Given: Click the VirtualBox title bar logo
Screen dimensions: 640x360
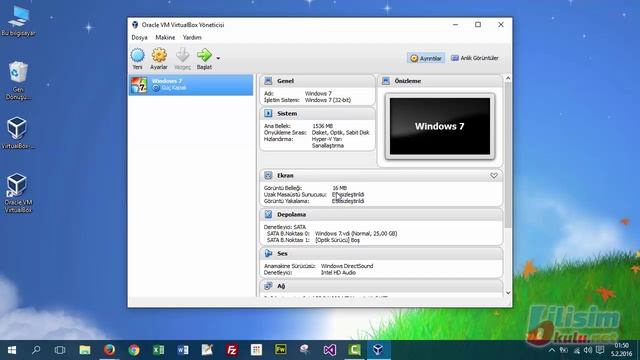Looking at the screenshot, I should tap(135, 25).
